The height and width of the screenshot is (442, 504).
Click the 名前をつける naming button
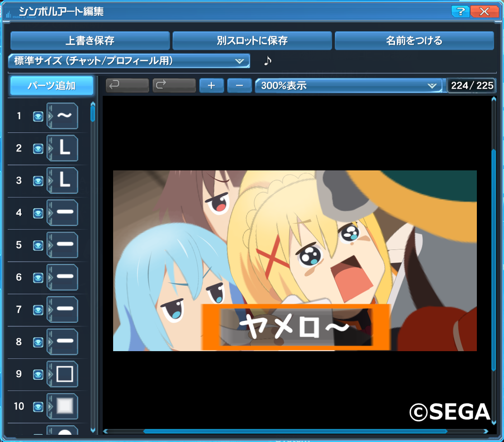pyautogui.click(x=414, y=40)
